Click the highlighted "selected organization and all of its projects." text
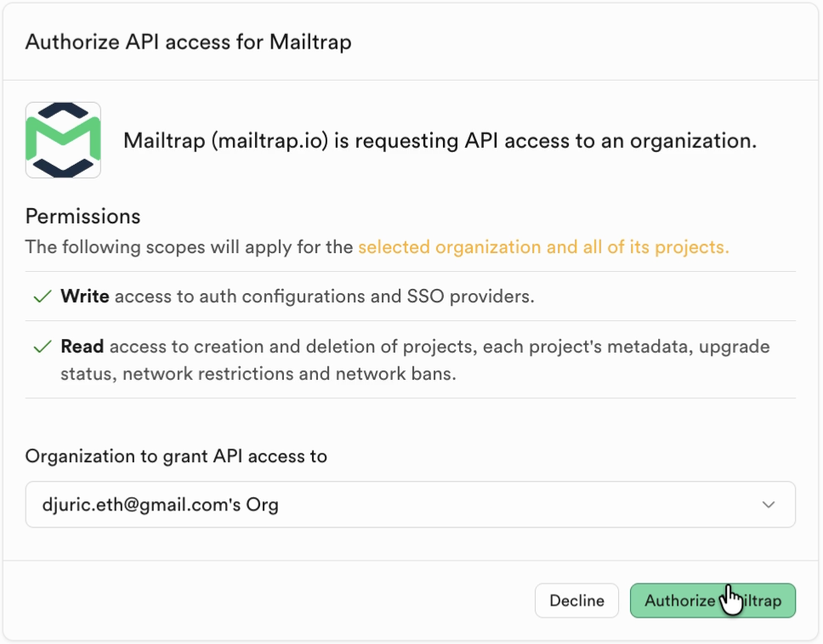 tap(543, 247)
